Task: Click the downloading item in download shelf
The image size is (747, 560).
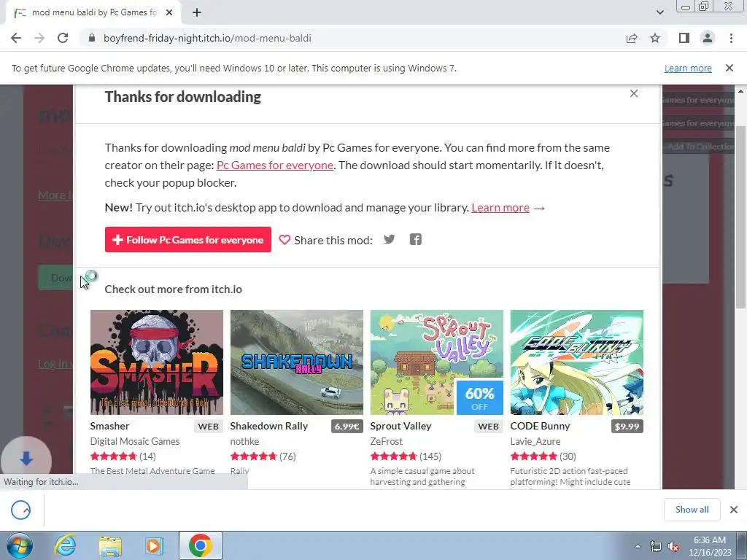Action: tap(21, 510)
